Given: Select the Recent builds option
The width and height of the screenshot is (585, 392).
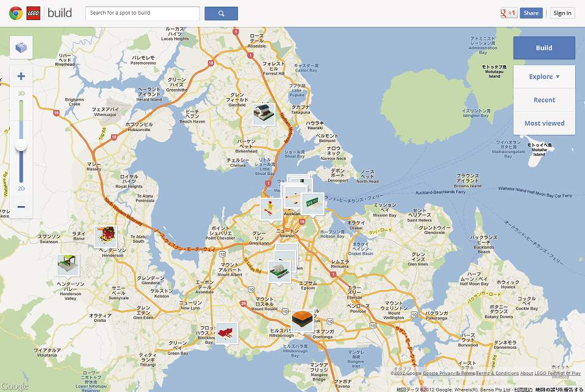Looking at the screenshot, I should (544, 100).
